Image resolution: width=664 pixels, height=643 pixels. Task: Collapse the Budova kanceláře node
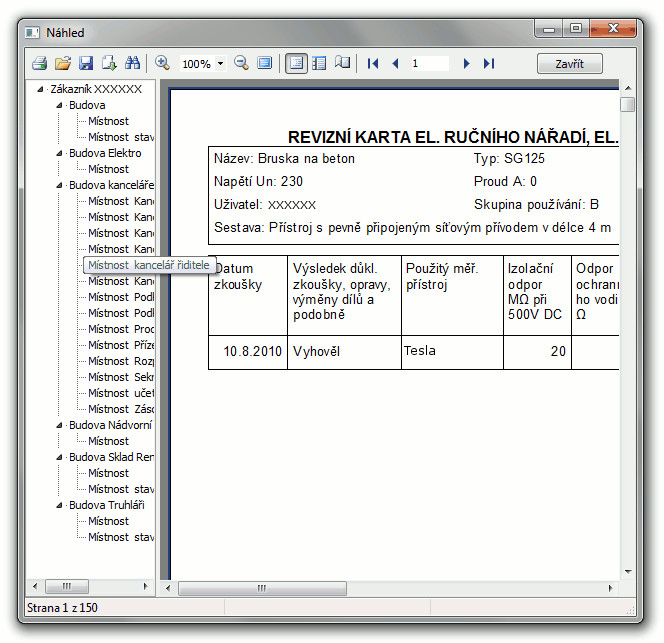click(59, 186)
